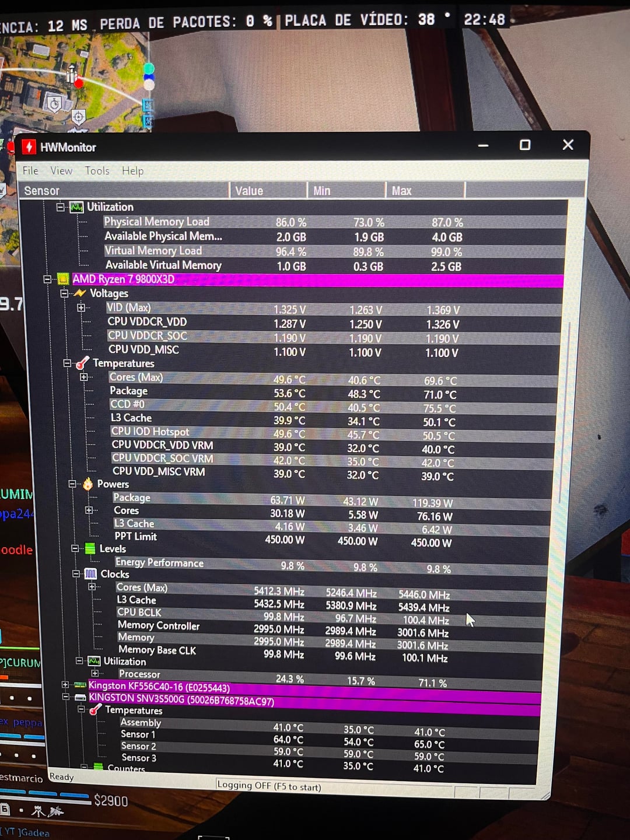Click the 22:48 clock in the overlay
The width and height of the screenshot is (630, 840).
(x=484, y=20)
